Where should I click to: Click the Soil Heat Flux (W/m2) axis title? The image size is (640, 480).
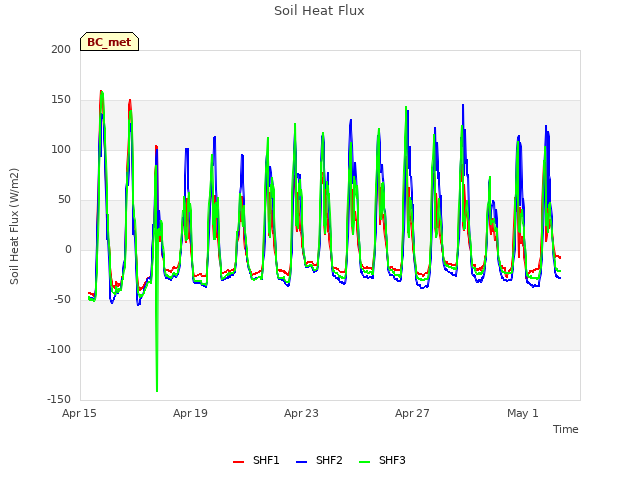coord(14,226)
